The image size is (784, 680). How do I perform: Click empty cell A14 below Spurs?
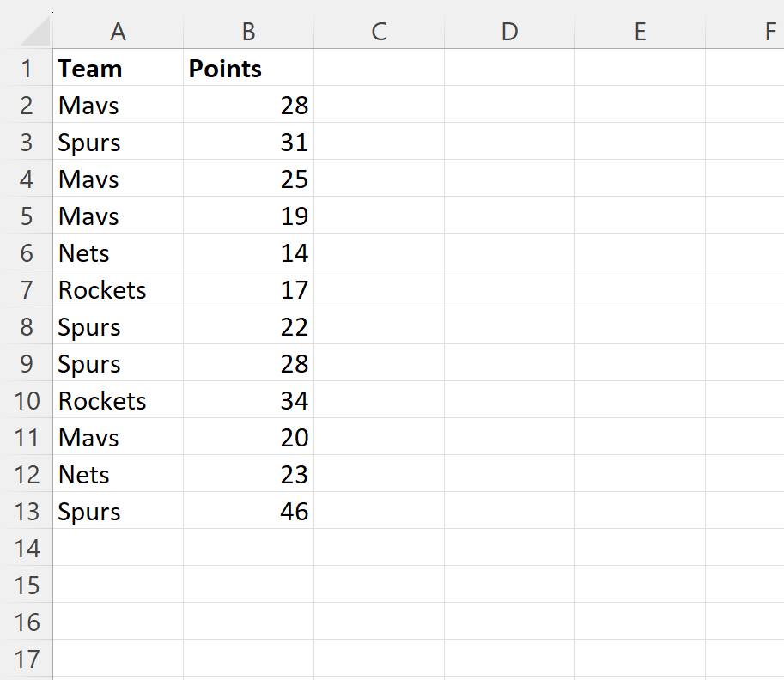(x=119, y=548)
